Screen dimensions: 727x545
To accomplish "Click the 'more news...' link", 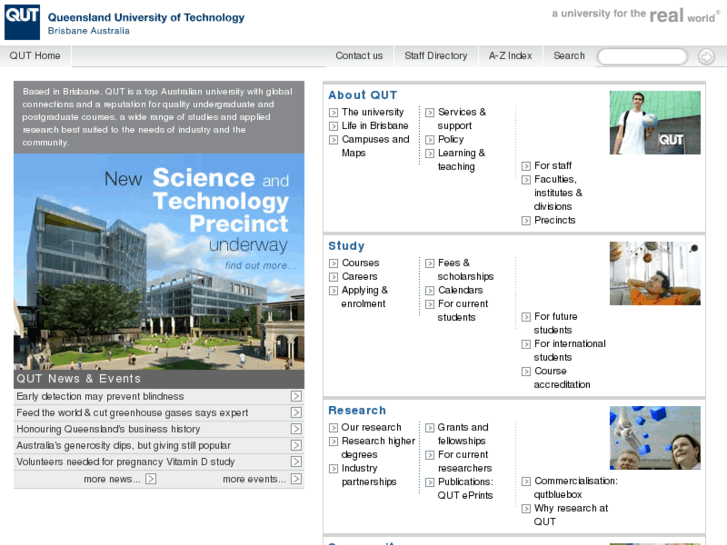I will click(112, 479).
